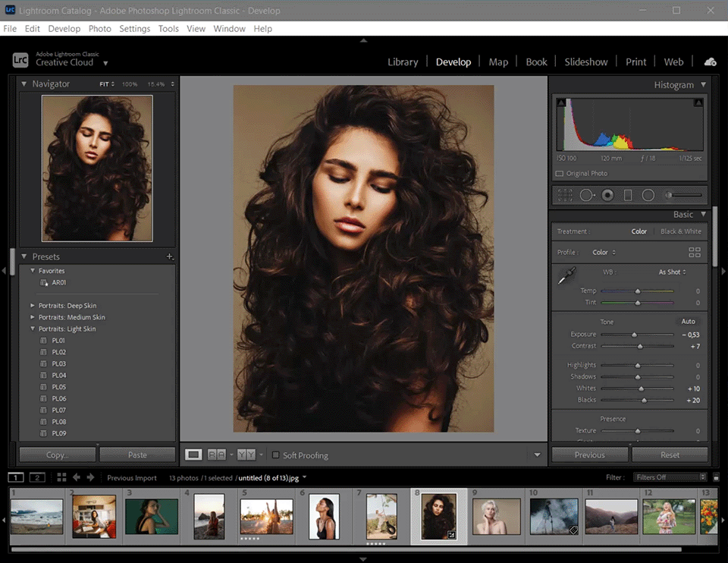Screen dimensions: 728x563
Task: Set Treatment to Black & White
Action: click(681, 231)
